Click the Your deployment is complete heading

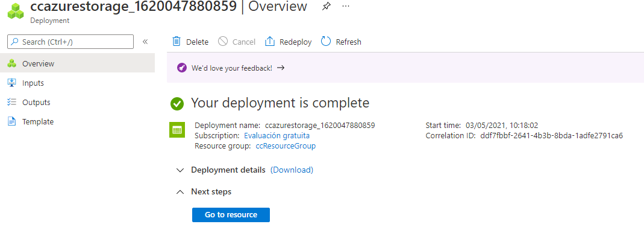(280, 103)
